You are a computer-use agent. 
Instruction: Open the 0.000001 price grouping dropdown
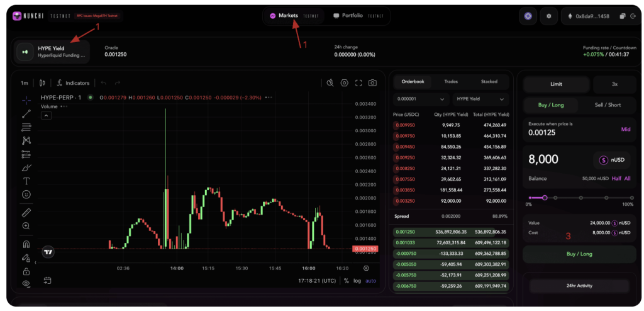(x=419, y=99)
